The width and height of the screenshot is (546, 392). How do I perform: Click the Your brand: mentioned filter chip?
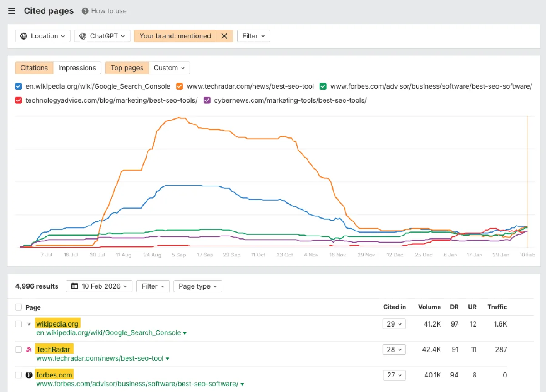coord(175,36)
